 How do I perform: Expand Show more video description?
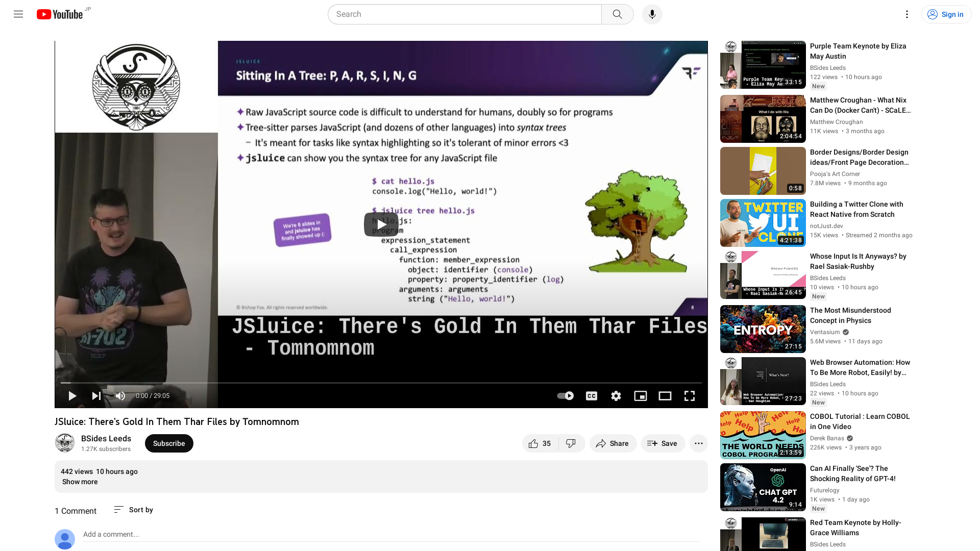click(x=80, y=482)
